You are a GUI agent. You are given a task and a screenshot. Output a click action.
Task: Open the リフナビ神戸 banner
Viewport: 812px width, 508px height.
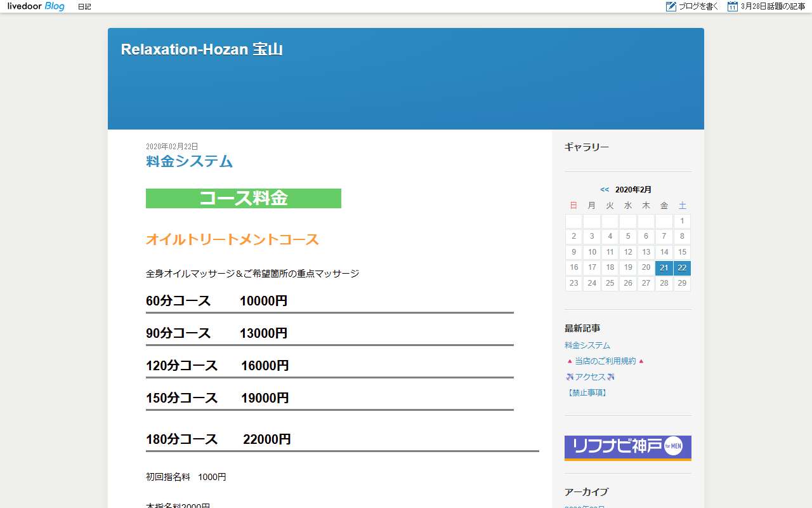(x=627, y=448)
